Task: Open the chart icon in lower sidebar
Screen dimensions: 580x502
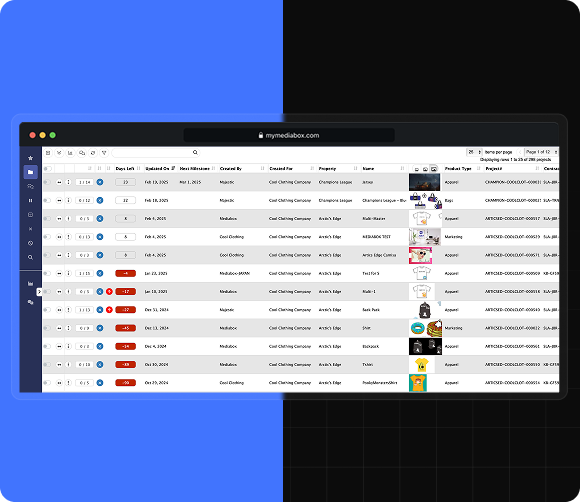Action: coord(30,284)
